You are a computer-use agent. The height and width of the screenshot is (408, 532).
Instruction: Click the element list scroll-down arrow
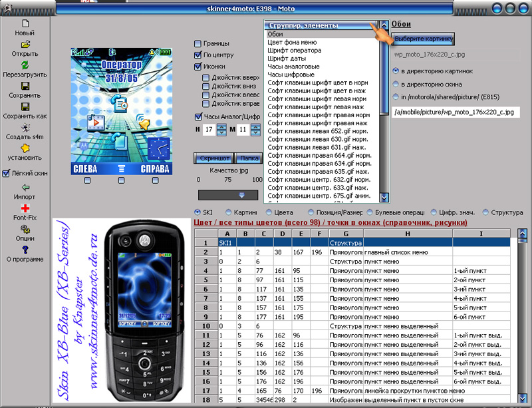[384, 198]
